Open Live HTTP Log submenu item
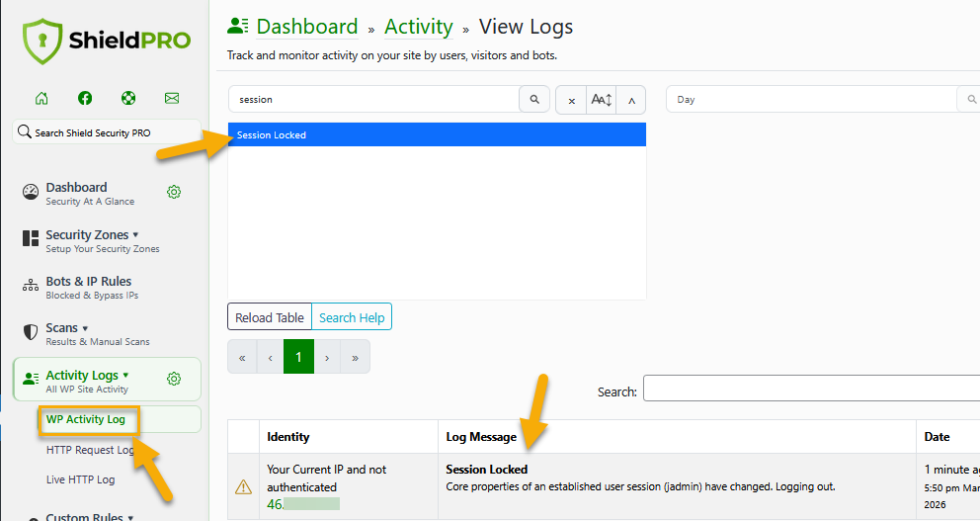The height and width of the screenshot is (521, 980). point(81,479)
